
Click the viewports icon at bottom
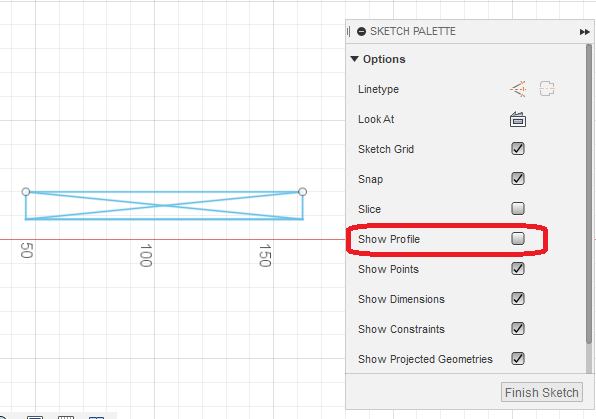coord(96,417)
